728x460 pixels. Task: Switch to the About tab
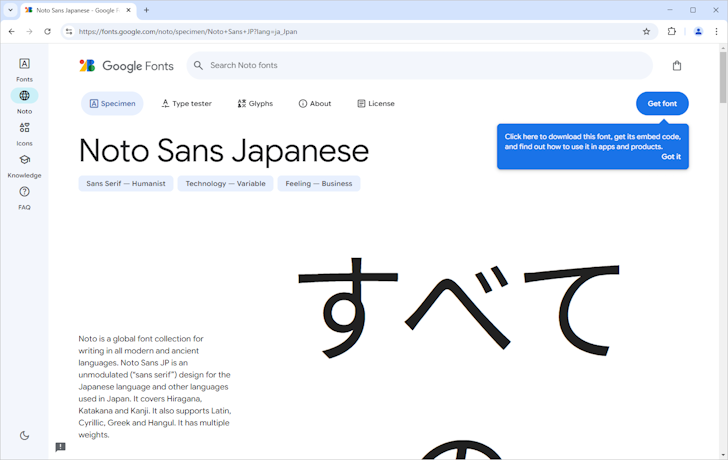315,104
